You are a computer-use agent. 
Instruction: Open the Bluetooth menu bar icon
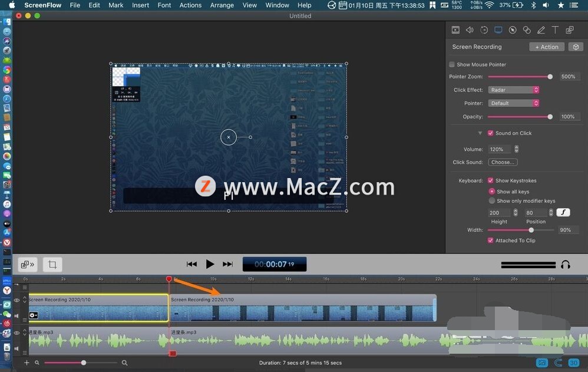[533, 5]
